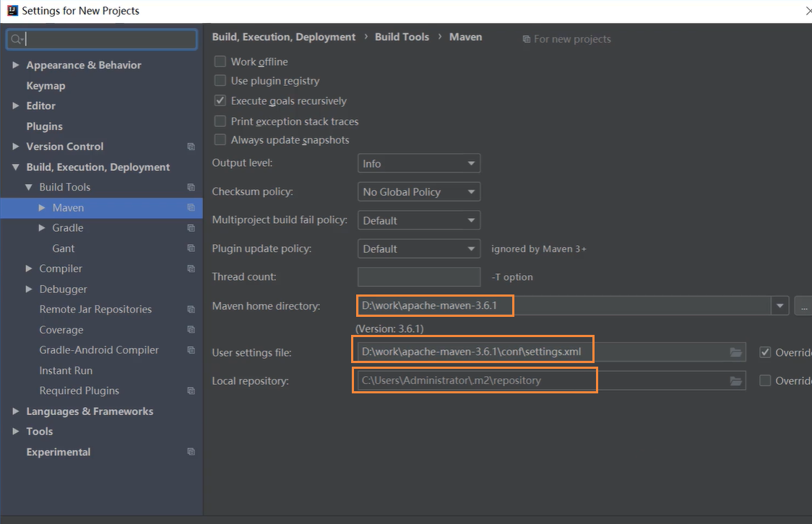Open Maven home directory dropdown arrow

coord(780,306)
